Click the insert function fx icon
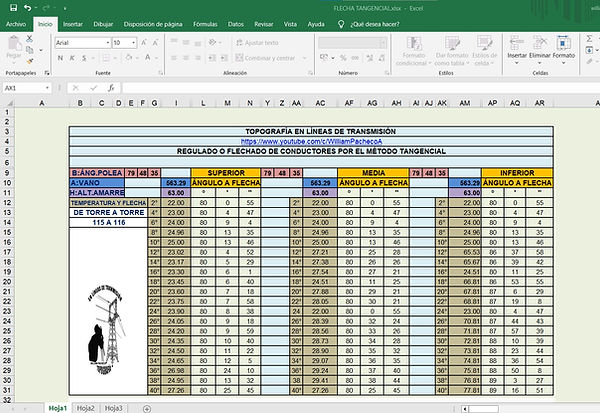 [x=111, y=88]
